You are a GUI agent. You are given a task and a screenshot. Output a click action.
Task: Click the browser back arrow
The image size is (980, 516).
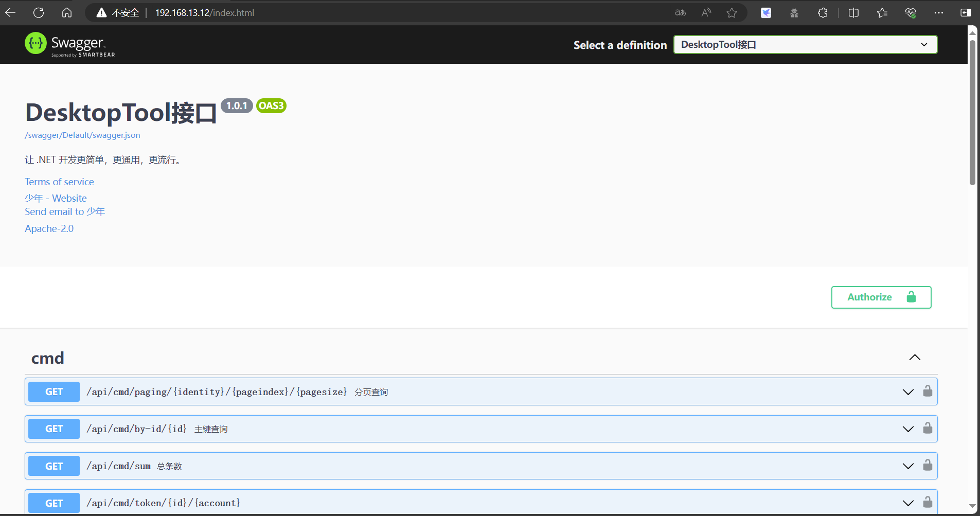point(10,13)
